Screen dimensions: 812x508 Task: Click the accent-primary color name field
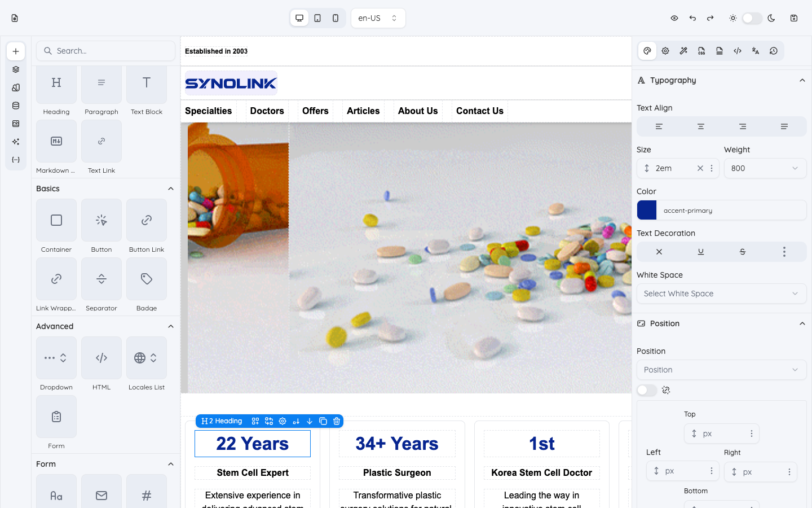click(x=731, y=210)
